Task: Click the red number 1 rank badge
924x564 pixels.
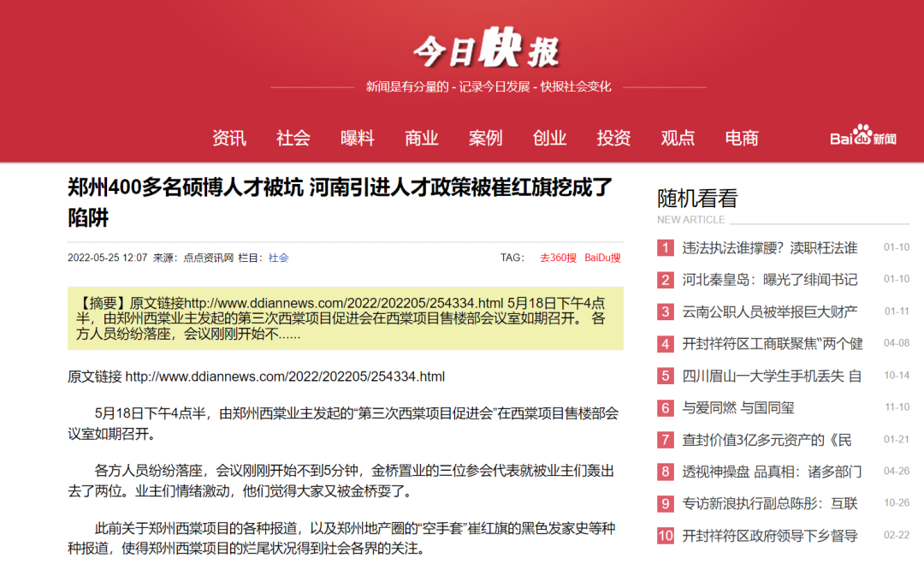Action: point(666,248)
